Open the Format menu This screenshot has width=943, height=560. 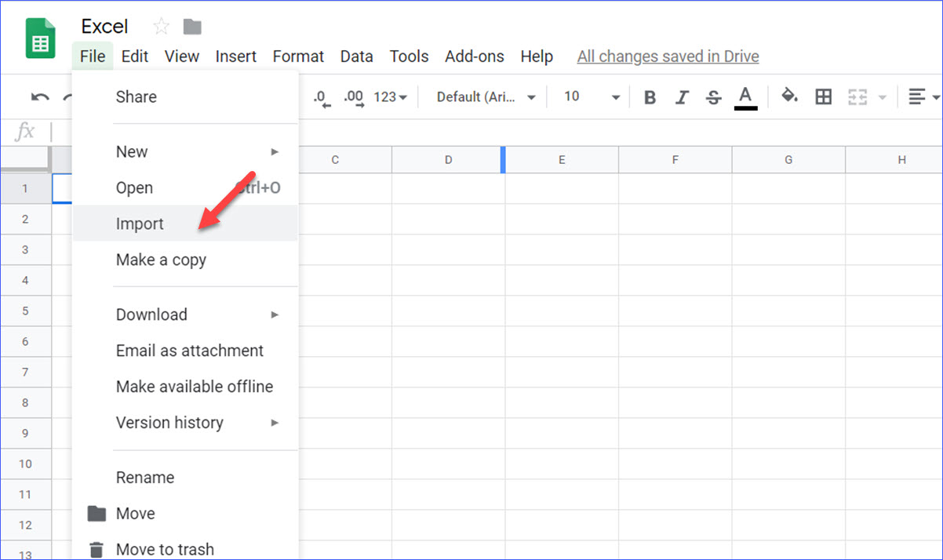tap(298, 56)
